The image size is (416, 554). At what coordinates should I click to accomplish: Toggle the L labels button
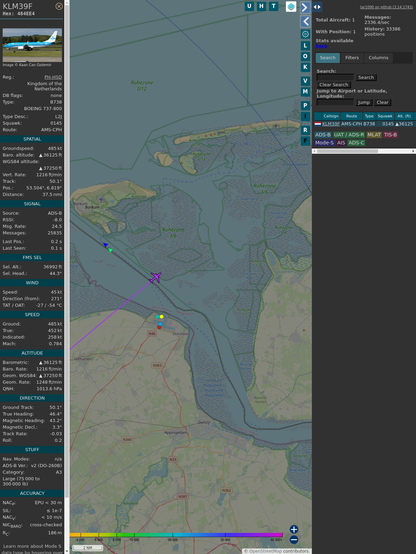[305, 46]
